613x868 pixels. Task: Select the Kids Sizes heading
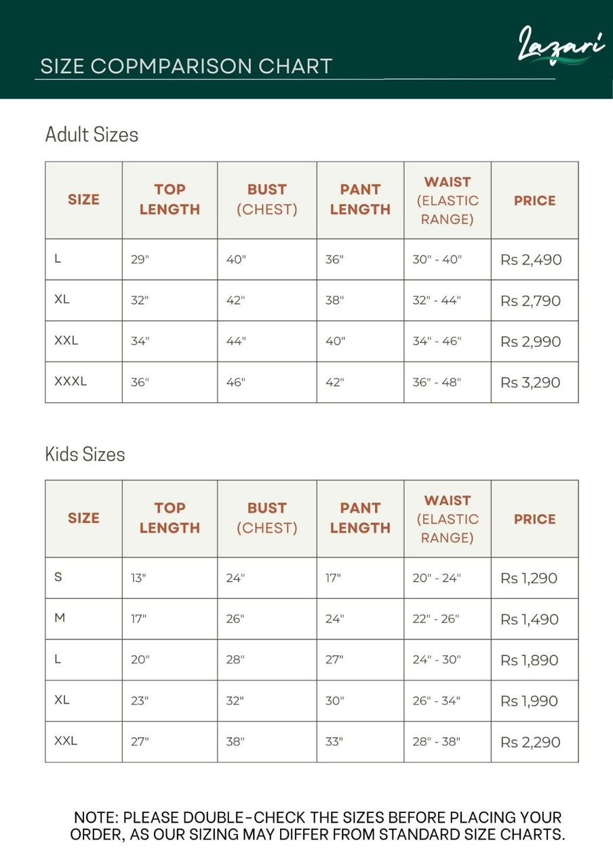tap(85, 454)
